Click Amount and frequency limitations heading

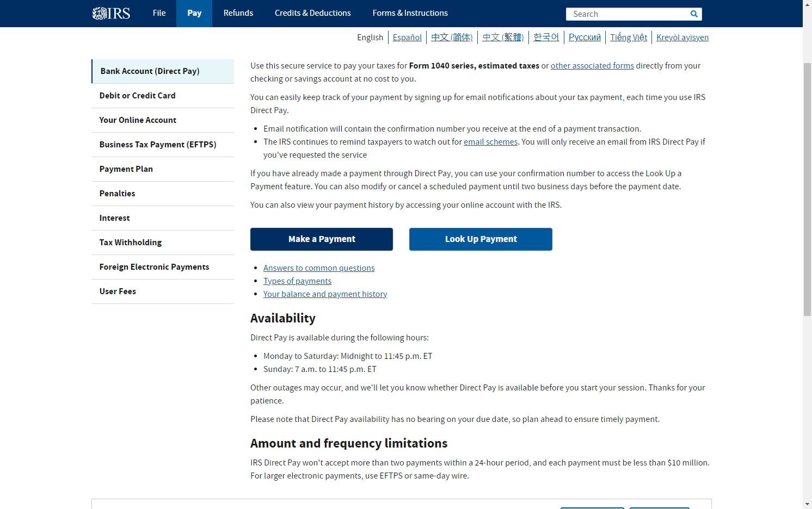point(349,443)
